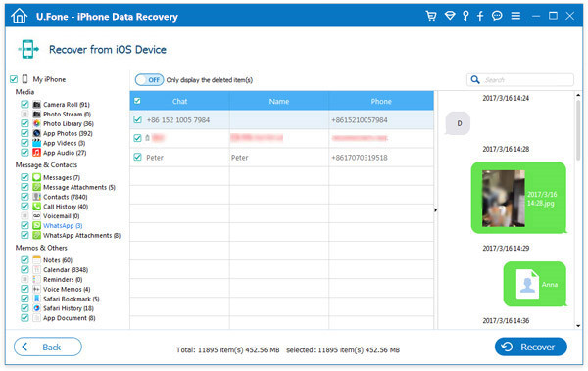The width and height of the screenshot is (588, 371).
Task: Click the Calendar icon
Action: 37,270
